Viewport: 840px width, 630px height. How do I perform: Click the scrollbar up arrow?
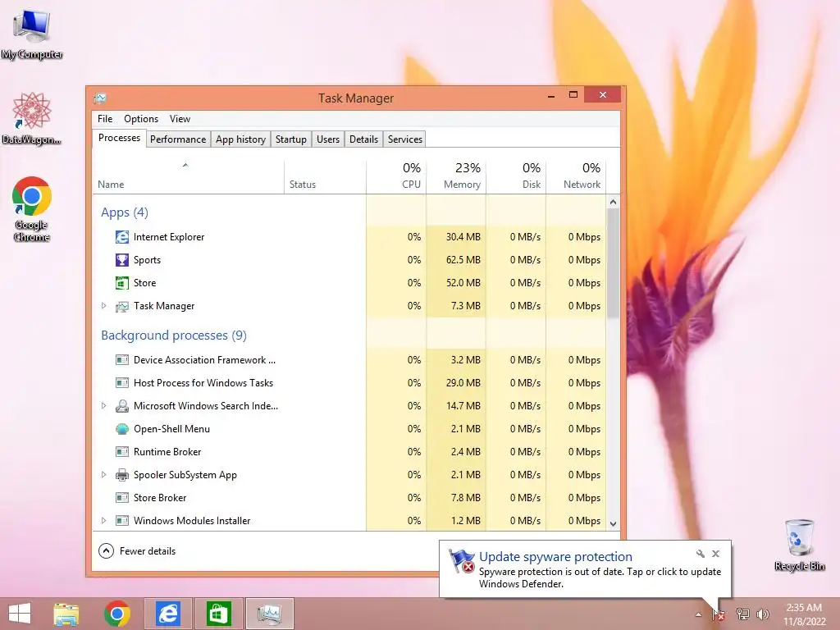(x=614, y=202)
